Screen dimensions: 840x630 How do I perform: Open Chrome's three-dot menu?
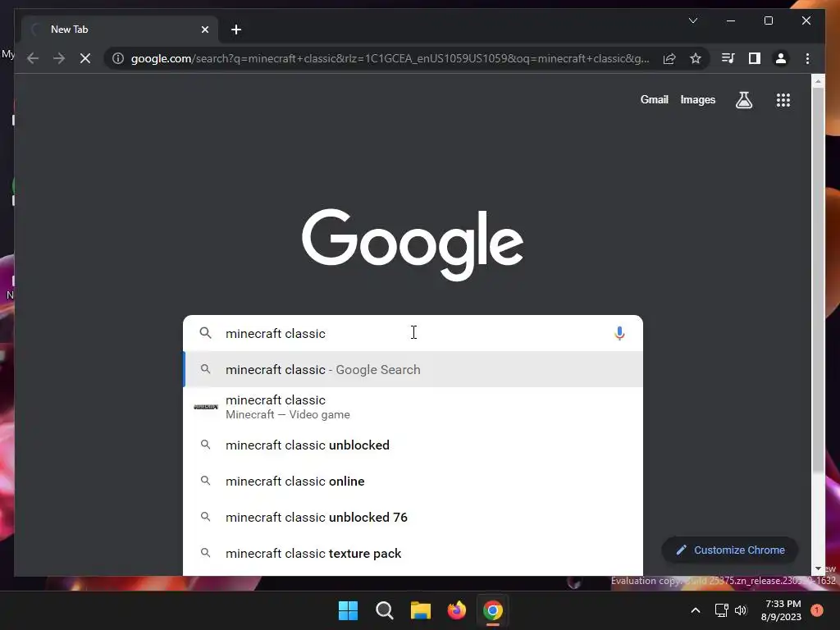pos(807,58)
